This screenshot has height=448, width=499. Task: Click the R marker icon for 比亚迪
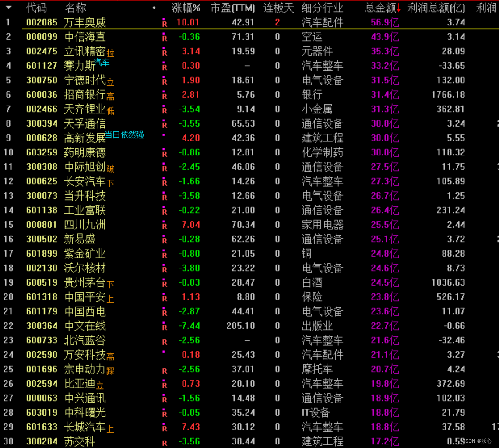point(165,384)
